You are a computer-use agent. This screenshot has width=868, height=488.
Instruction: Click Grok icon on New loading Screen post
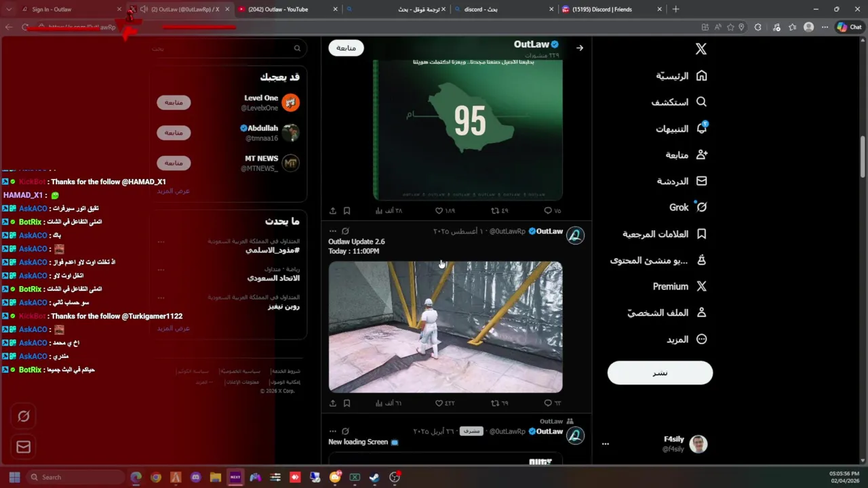[345, 431]
